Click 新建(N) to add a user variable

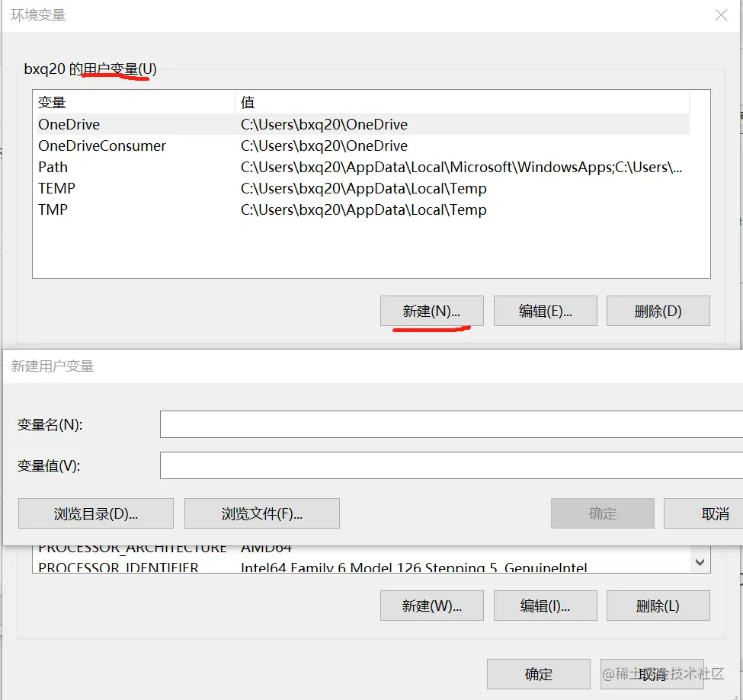pos(431,310)
